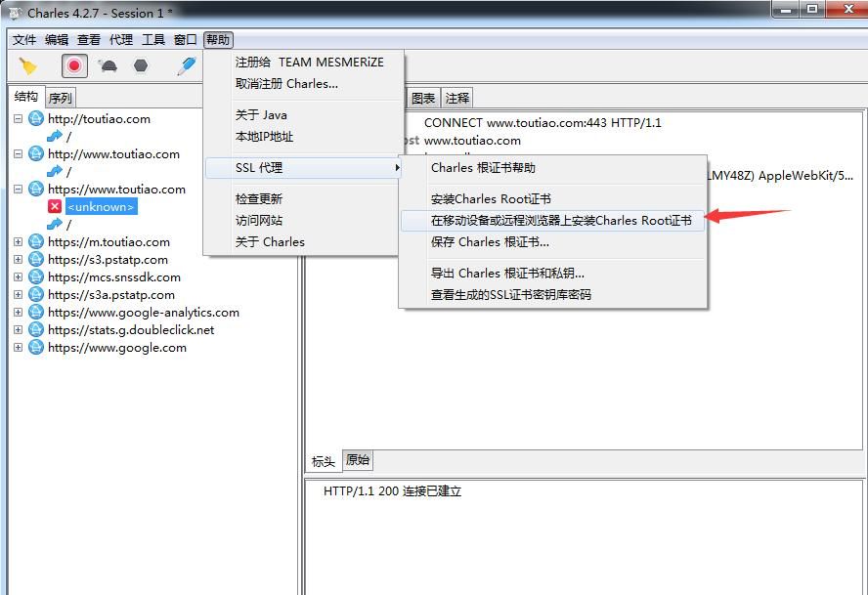Stop recording by clicking the red record icon
The width and height of the screenshot is (868, 595).
coord(73,65)
